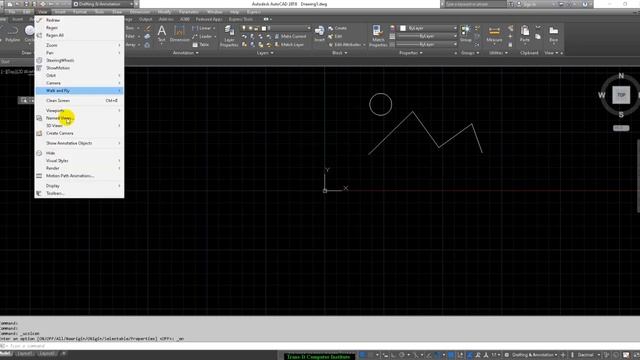Expand the Properties panel title
This screenshot has height=360, width=640.
[411, 53]
